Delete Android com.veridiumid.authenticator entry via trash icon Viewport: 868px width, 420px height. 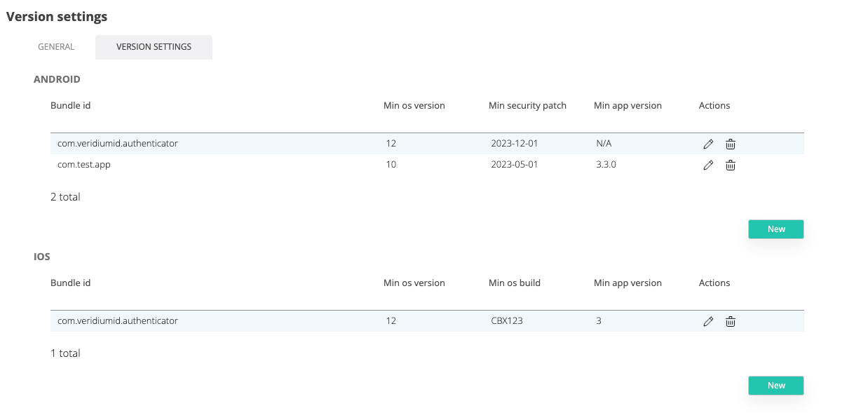coord(730,144)
